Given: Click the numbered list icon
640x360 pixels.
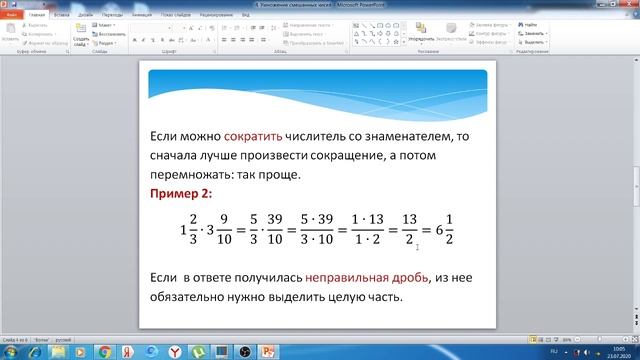Looking at the screenshot, I should point(237,28).
